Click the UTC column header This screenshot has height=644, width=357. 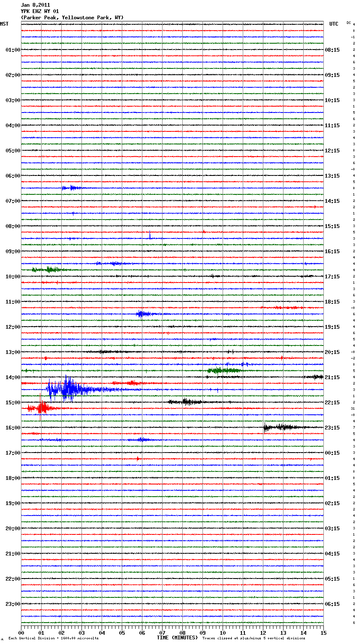pyautogui.click(x=334, y=24)
